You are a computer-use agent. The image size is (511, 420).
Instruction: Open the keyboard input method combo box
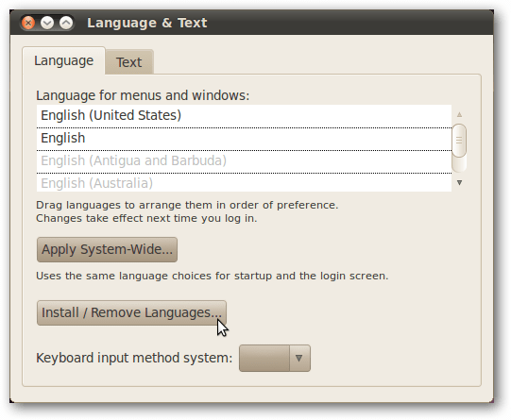275,358
